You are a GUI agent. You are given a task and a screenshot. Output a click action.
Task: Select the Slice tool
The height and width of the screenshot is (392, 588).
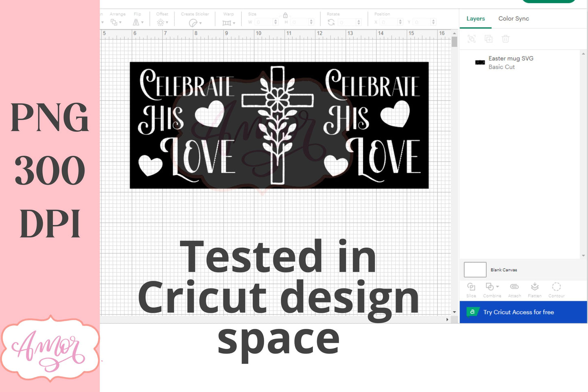tap(471, 289)
